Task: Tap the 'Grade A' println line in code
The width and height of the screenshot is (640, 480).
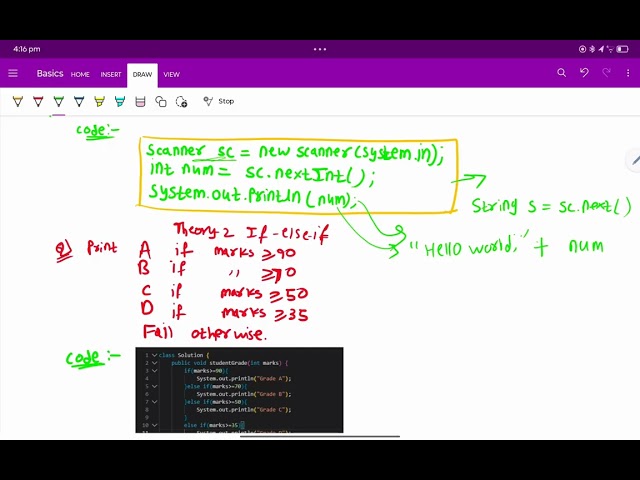Action: (244, 378)
